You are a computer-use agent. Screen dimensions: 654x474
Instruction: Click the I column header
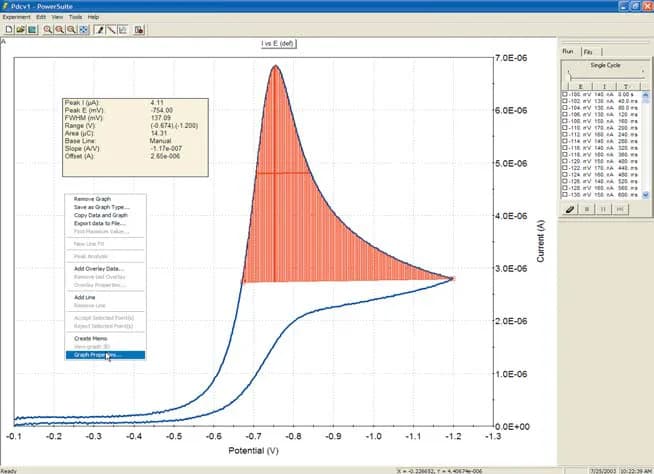click(604, 87)
